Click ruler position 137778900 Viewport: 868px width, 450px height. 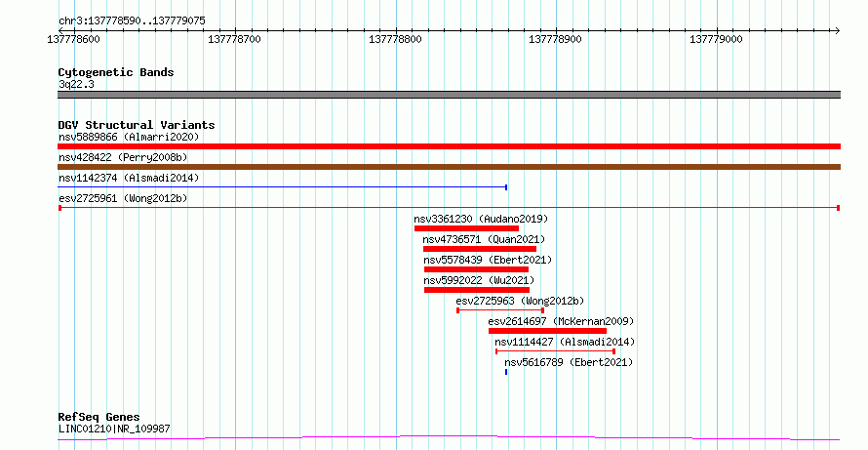[x=555, y=39]
